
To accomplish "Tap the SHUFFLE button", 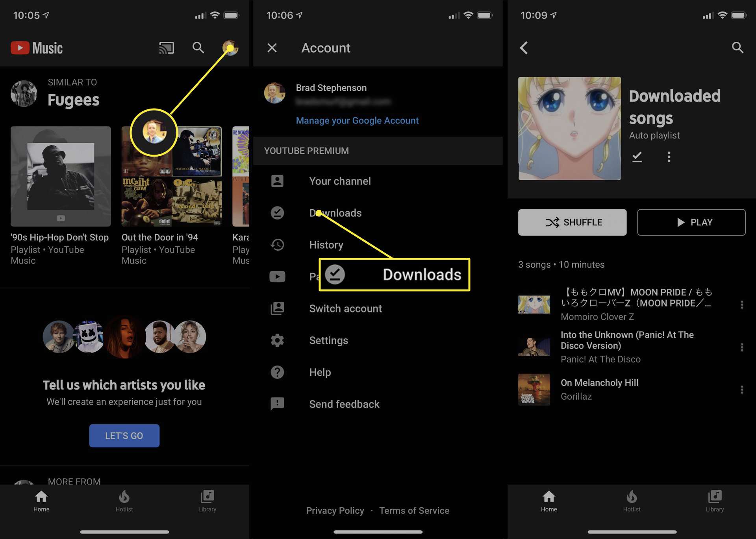I will click(x=572, y=222).
